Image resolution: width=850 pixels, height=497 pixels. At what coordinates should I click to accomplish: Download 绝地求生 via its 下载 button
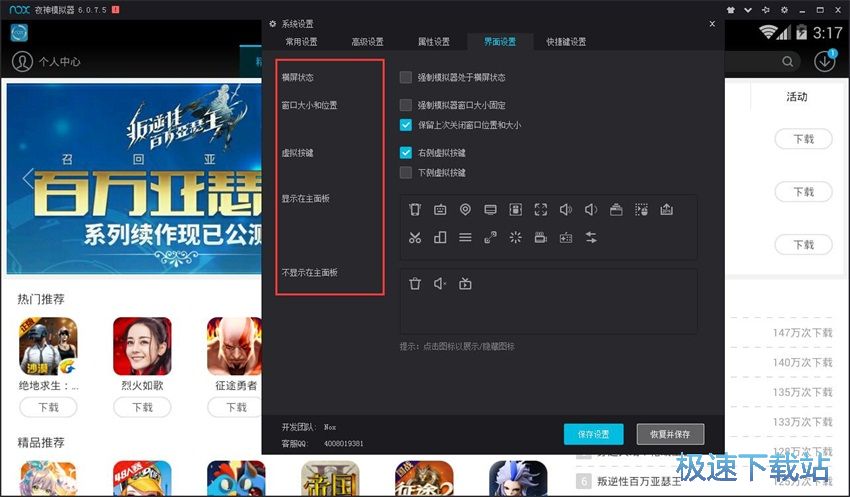coord(48,407)
